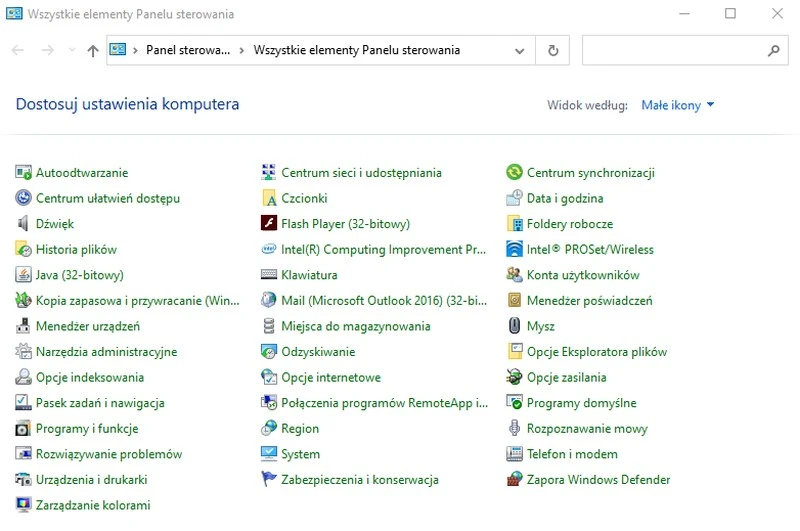Image resolution: width=800 pixels, height=531 pixels.
Task: Open the Region globe icon
Action: click(268, 428)
